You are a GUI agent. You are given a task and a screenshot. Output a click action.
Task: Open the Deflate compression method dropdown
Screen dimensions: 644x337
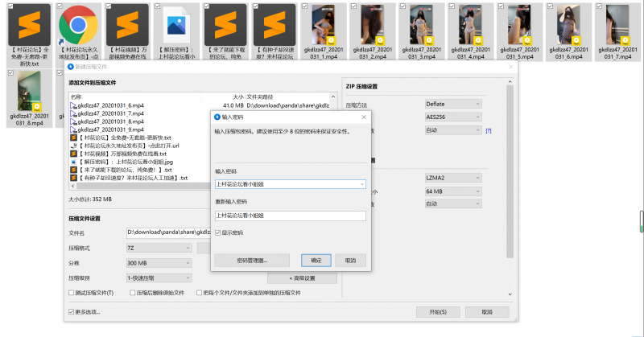[x=453, y=104]
